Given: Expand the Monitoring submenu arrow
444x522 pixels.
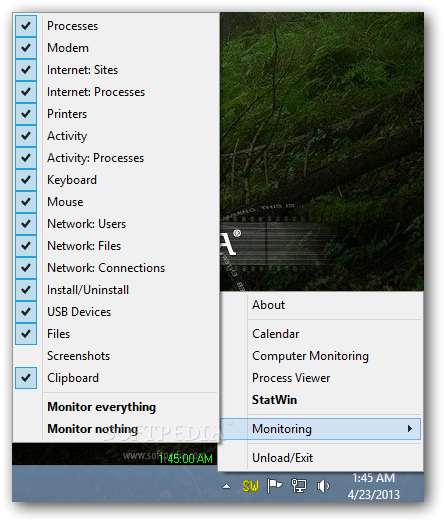Looking at the screenshot, I should click(410, 429).
